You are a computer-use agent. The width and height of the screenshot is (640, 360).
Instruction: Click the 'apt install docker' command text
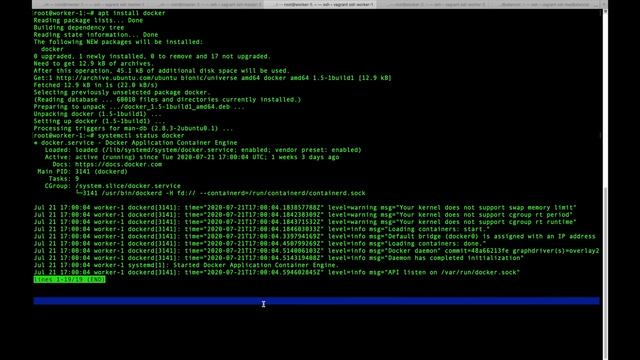[131, 13]
